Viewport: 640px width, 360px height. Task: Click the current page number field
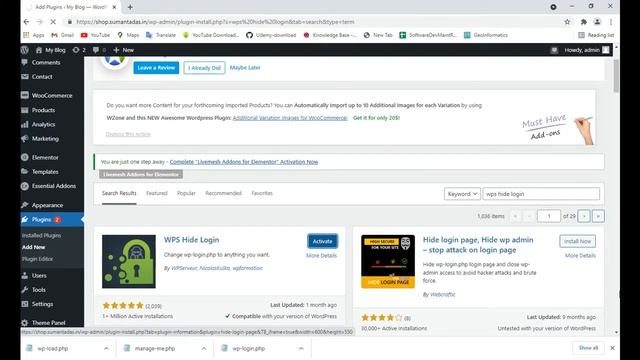click(549, 216)
